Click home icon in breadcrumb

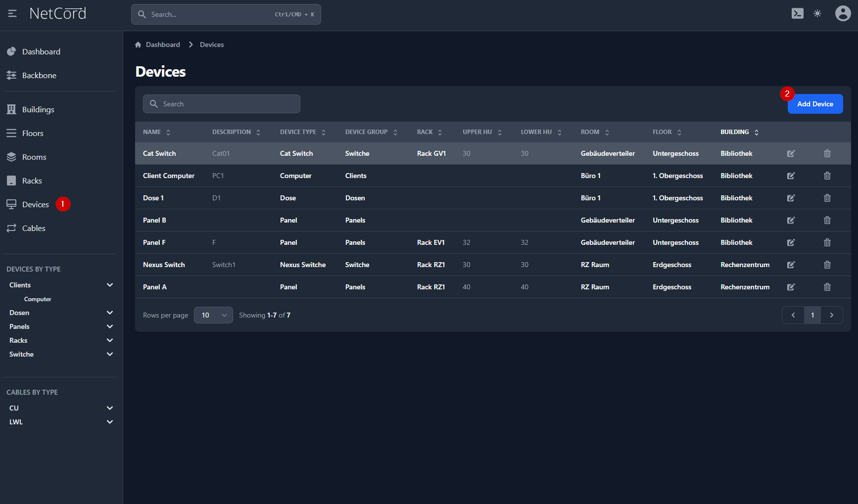click(138, 45)
